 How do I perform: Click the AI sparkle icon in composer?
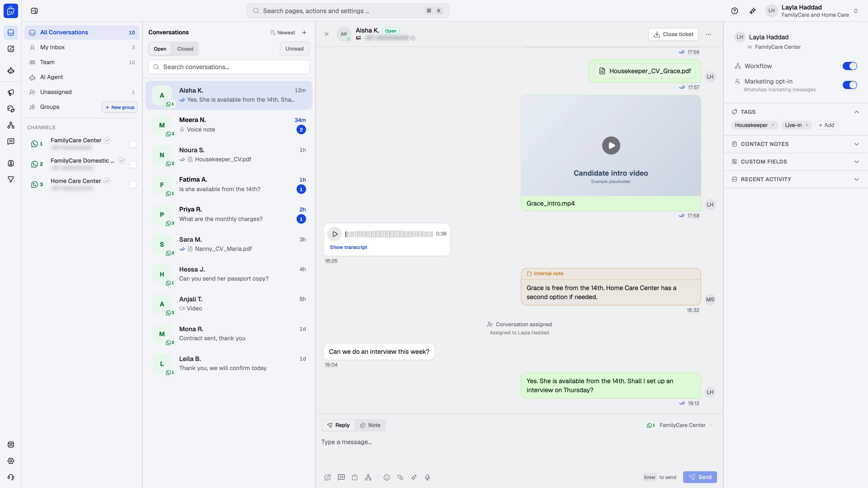(x=414, y=477)
